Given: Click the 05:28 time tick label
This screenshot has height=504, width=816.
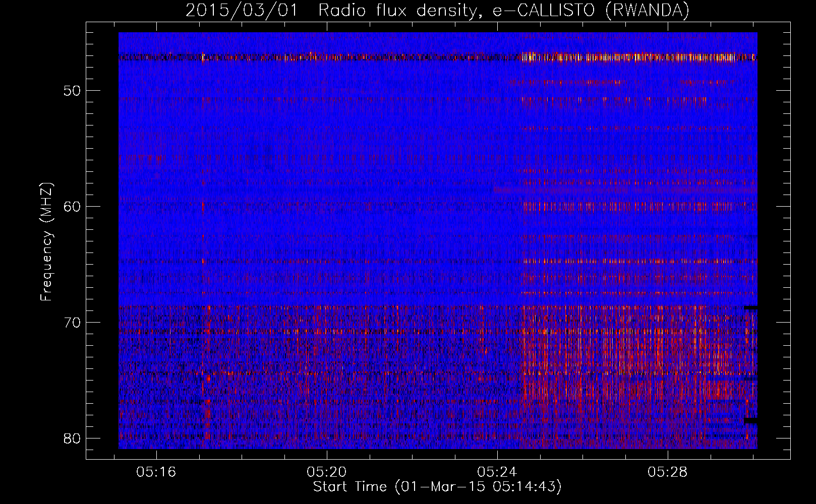Looking at the screenshot, I should [667, 472].
